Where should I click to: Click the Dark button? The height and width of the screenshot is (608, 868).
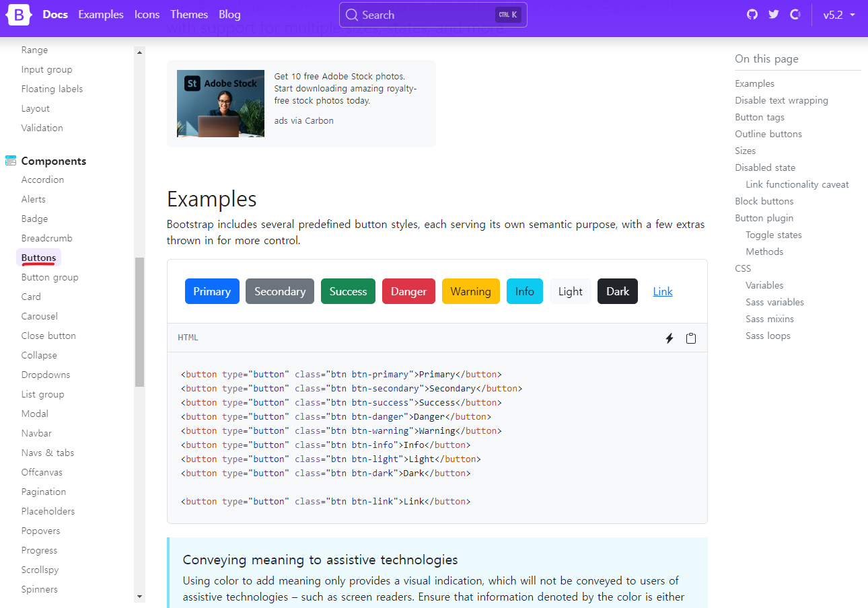(618, 291)
